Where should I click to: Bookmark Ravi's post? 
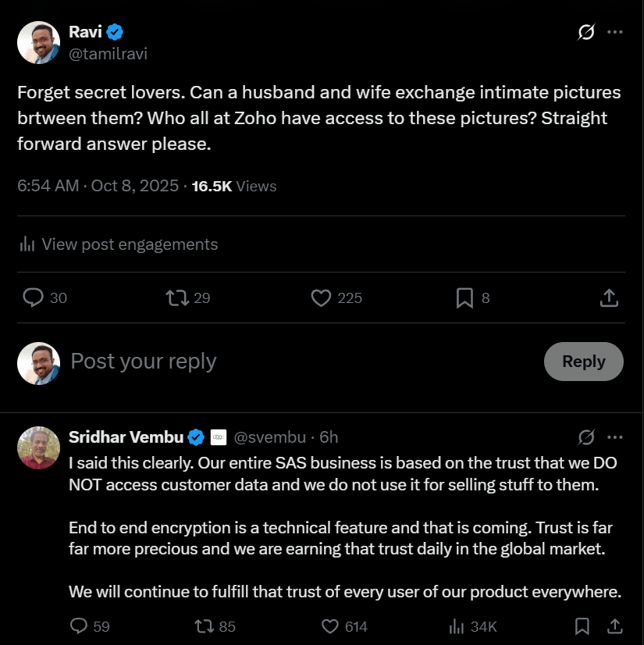pyautogui.click(x=464, y=298)
